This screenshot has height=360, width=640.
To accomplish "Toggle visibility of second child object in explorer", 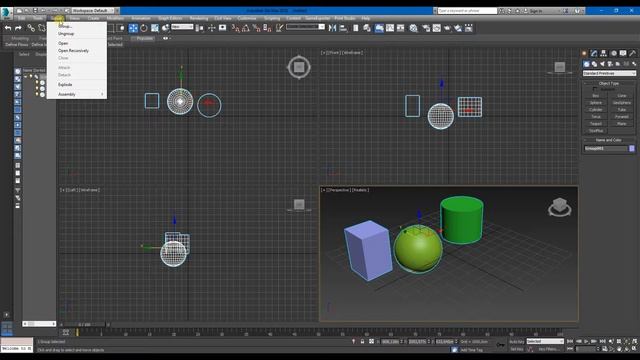I will tap(37, 89).
